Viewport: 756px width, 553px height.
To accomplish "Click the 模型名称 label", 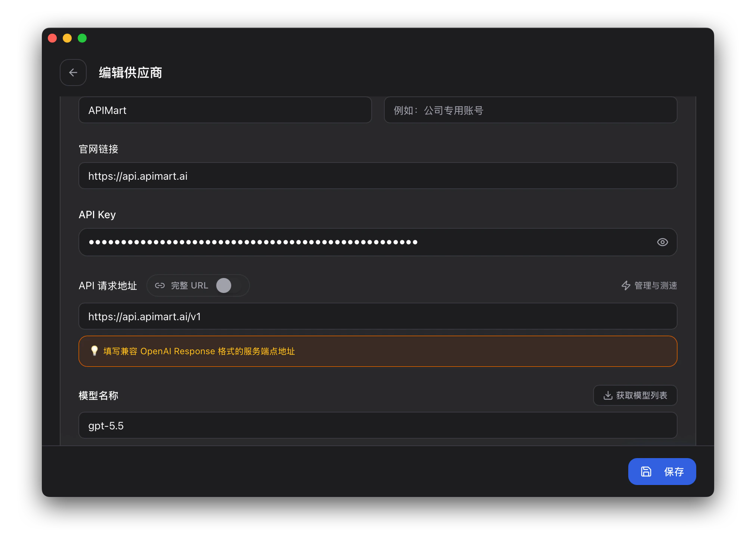I will (99, 395).
